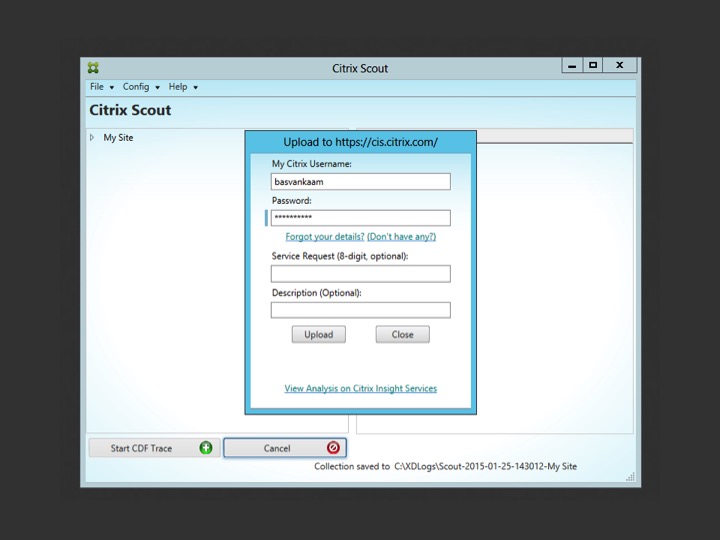The height and width of the screenshot is (540, 720).
Task: Click the Start CDF Trace button
Action: (x=154, y=448)
